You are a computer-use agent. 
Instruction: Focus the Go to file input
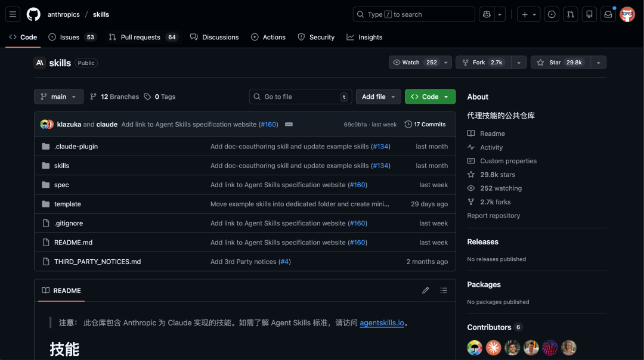click(300, 97)
